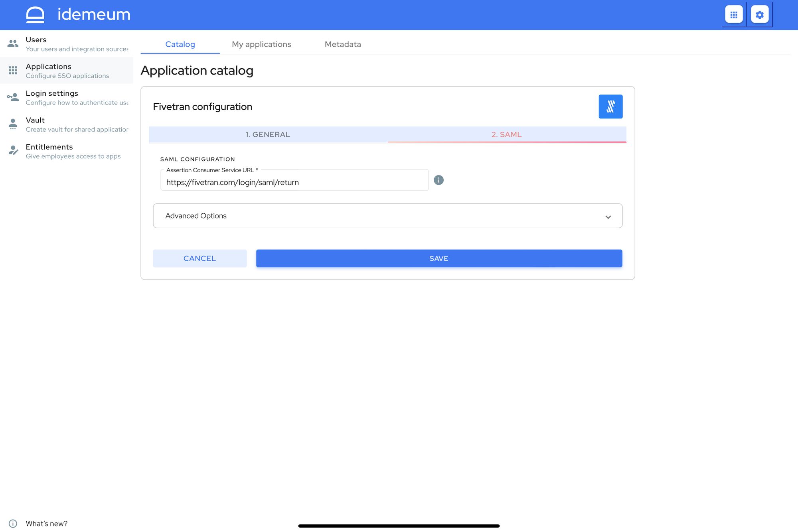
Task: Select the 2. SAML step tab
Action: [507, 135]
